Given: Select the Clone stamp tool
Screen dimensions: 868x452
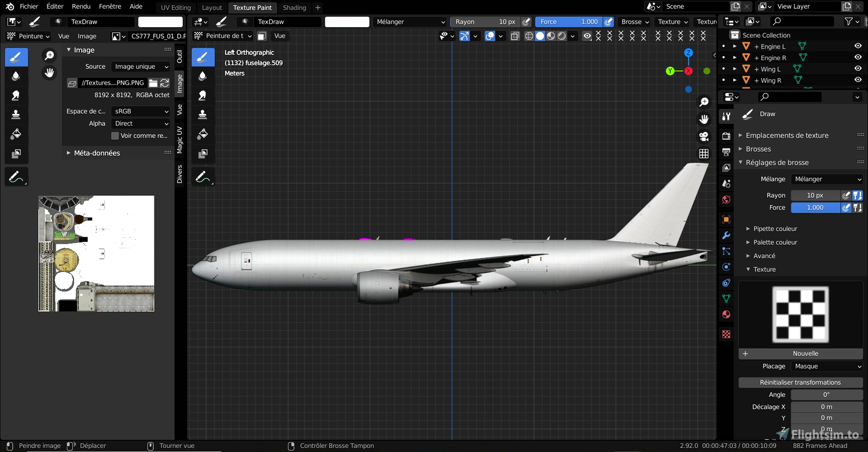Looking at the screenshot, I should click(16, 114).
